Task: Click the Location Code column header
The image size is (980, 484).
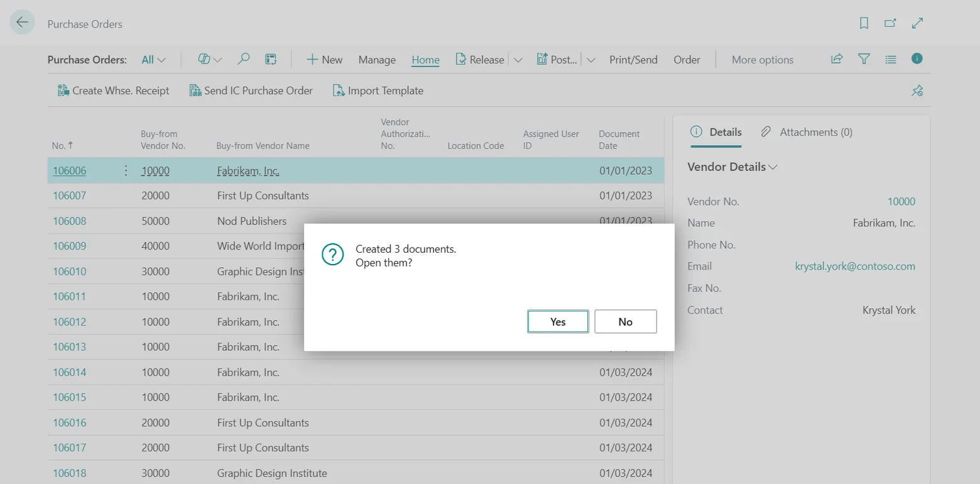Action: [x=476, y=145]
